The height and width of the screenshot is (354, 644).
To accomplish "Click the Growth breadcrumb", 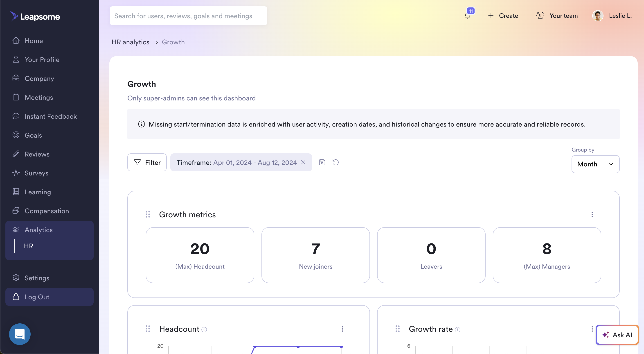I will point(173,42).
